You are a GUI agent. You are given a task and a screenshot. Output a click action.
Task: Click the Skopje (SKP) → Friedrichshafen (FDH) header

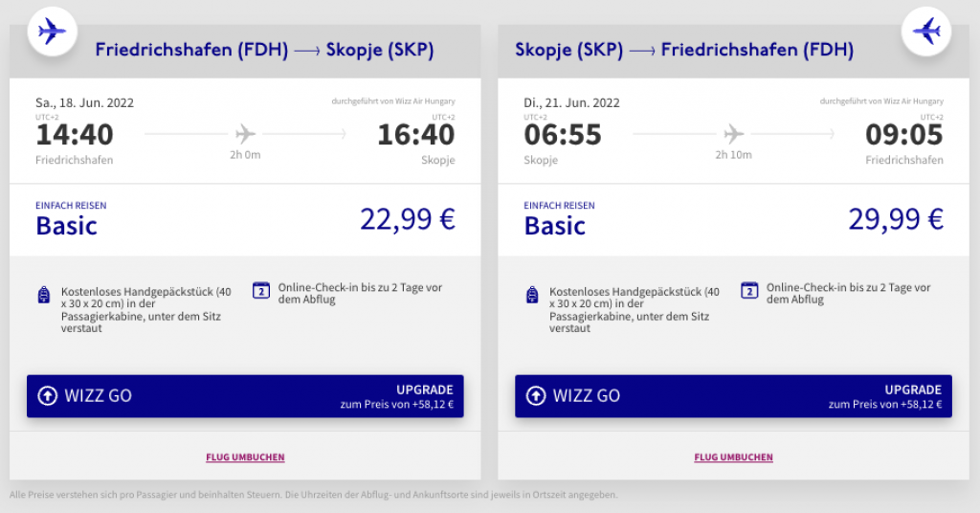(x=684, y=50)
